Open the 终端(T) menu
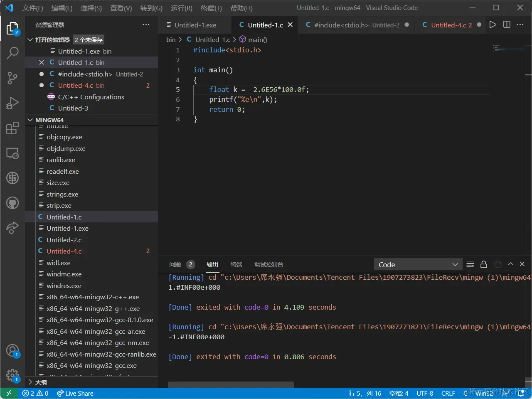 pos(211,8)
